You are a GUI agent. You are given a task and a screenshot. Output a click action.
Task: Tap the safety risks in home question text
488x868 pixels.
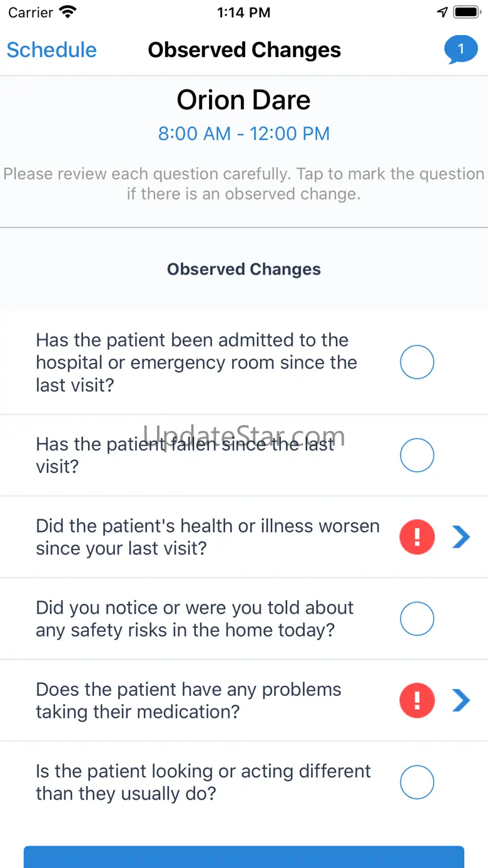195,619
